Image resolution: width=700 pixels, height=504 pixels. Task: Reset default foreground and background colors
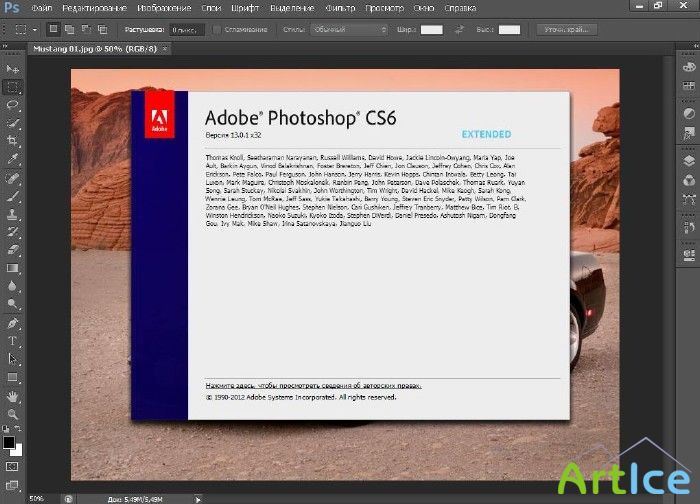pyautogui.click(x=6, y=429)
